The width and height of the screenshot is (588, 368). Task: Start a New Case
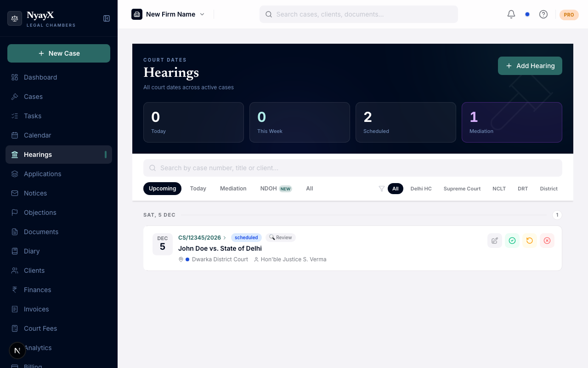[x=59, y=53]
